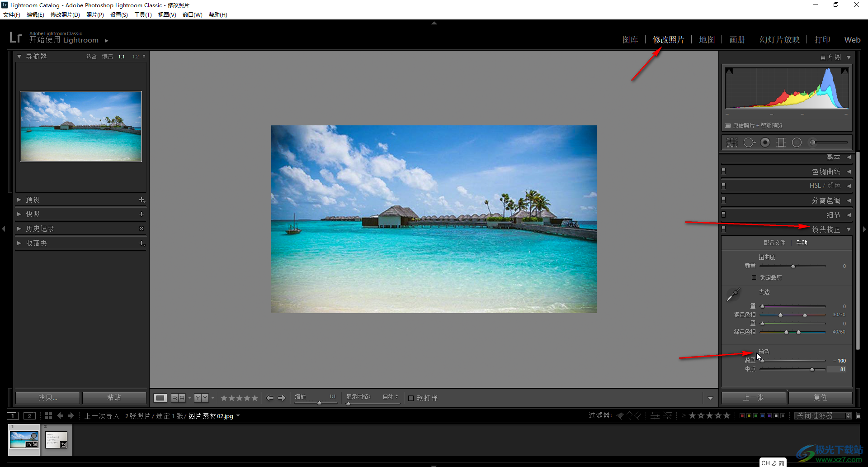Filter by rejected flag icon
Image resolution: width=868 pixels, height=467 pixels.
(637, 415)
